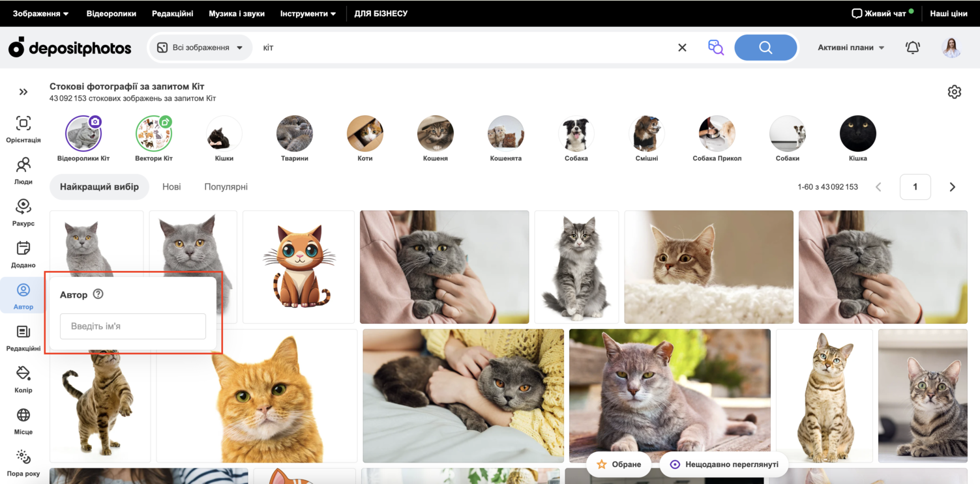Open ДЛЯ БІЗНЕСУ menu link
The image size is (980, 484).
pos(381,13)
